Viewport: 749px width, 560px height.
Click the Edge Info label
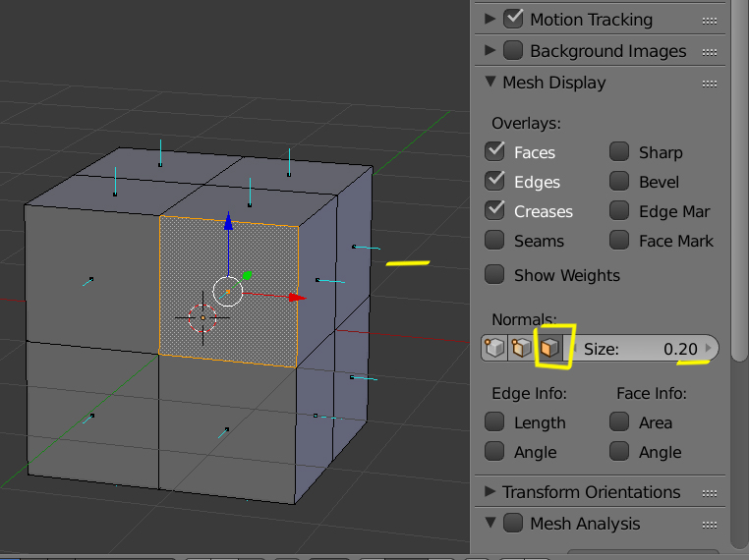point(529,393)
